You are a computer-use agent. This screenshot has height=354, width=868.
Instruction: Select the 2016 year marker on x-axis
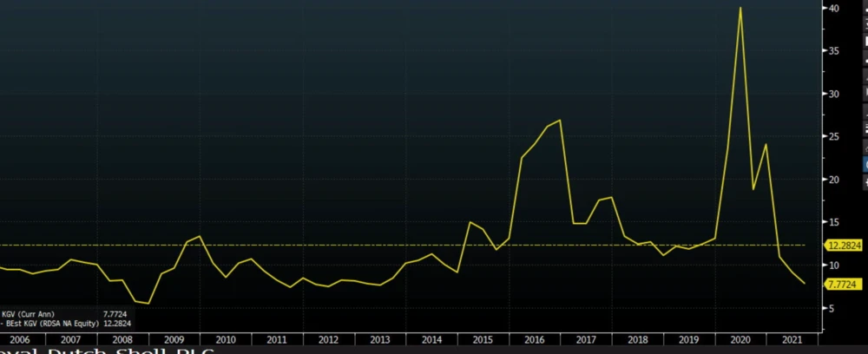tap(535, 340)
